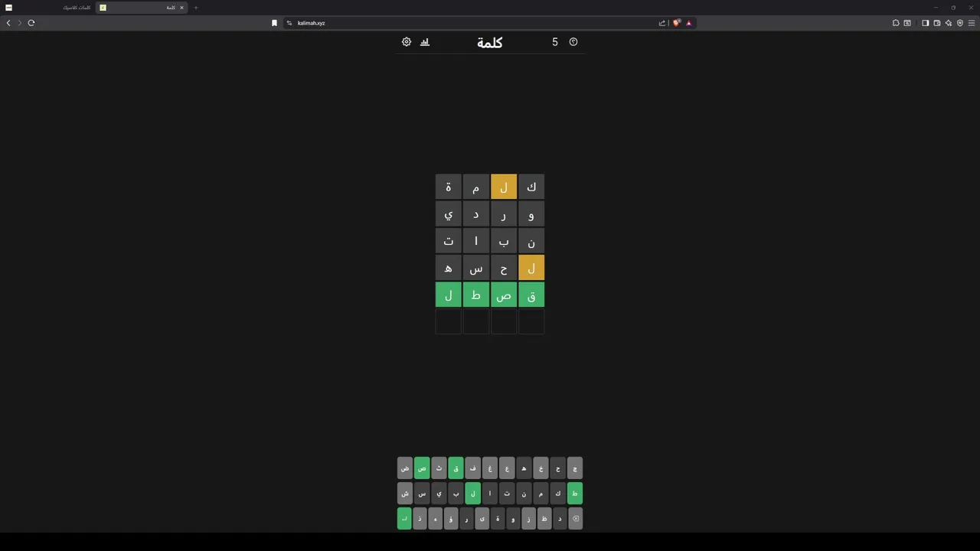This screenshot has width=980, height=551.
Task: Open the browser hamburger menu
Action: click(x=972, y=23)
